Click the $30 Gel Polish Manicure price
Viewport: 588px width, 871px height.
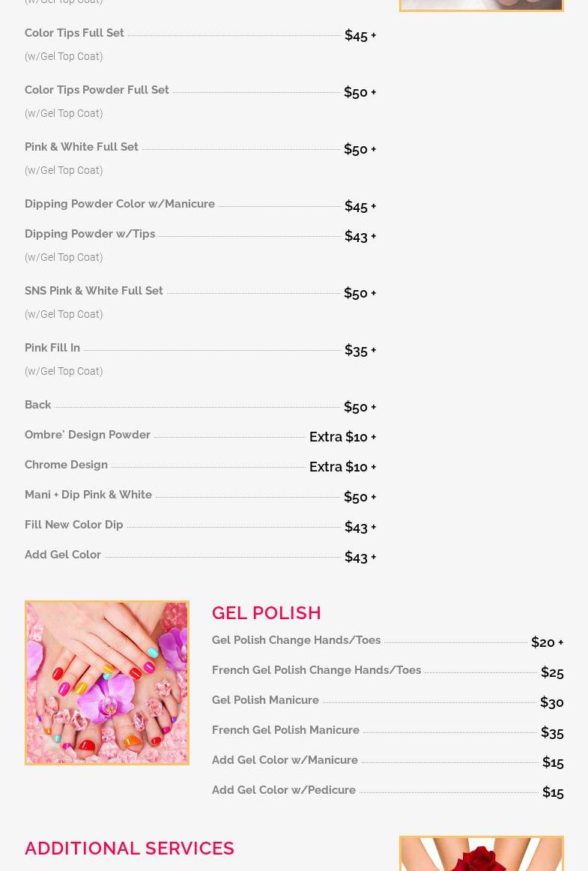pos(552,702)
